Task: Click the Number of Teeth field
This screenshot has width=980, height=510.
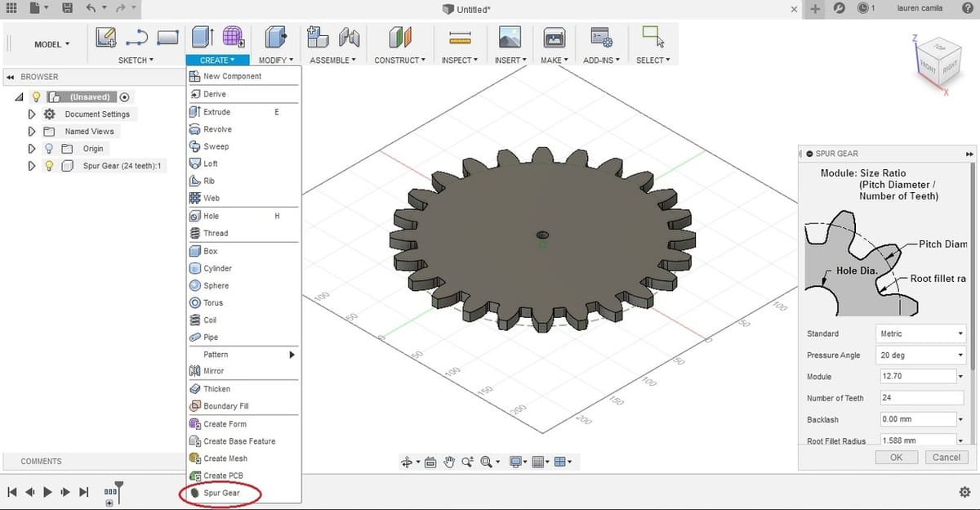Action: (x=922, y=398)
